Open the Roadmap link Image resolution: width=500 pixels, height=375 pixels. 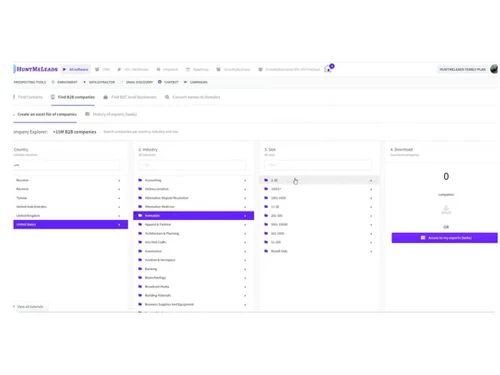[197, 69]
